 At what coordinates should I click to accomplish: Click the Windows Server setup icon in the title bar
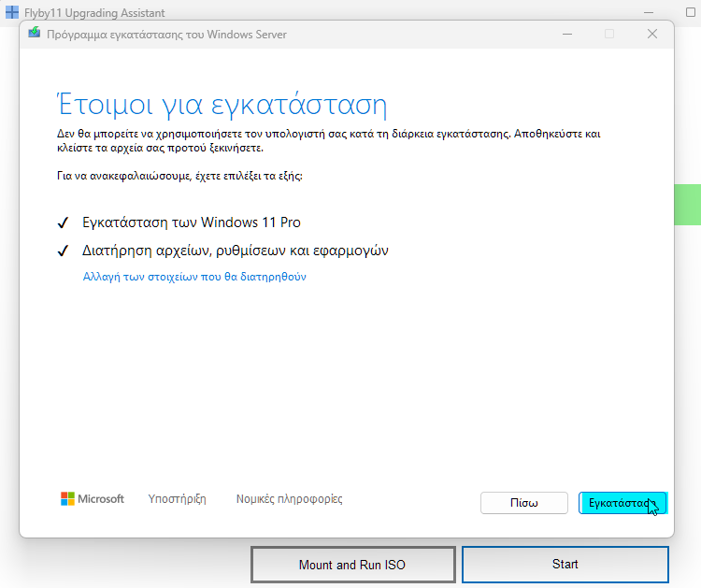[x=34, y=33]
